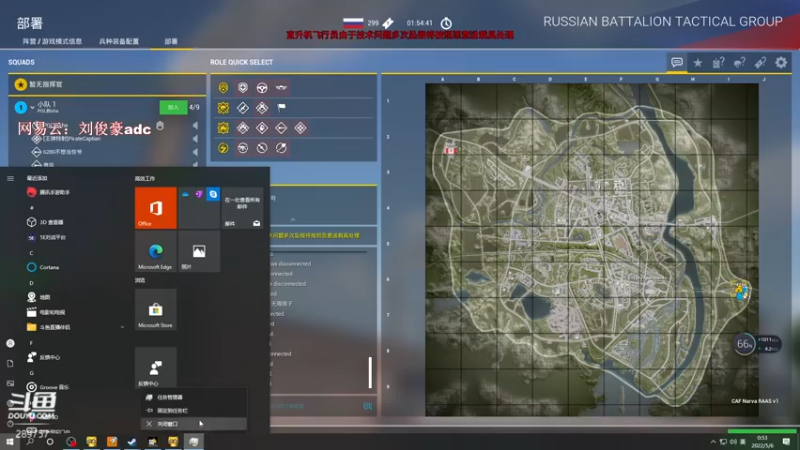Select the yellow chevron command role category

[223, 88]
